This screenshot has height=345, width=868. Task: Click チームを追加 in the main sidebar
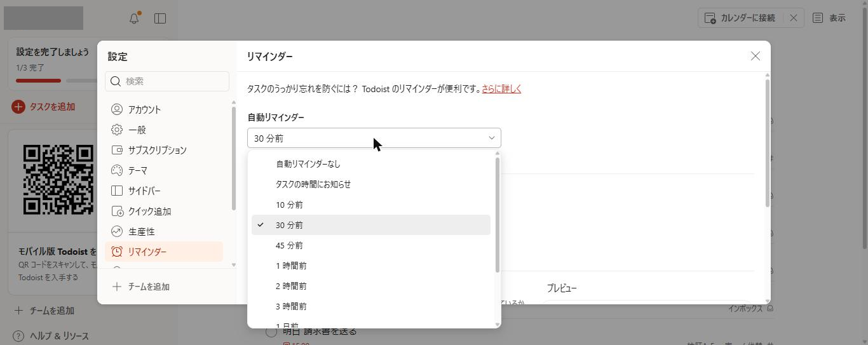click(44, 311)
